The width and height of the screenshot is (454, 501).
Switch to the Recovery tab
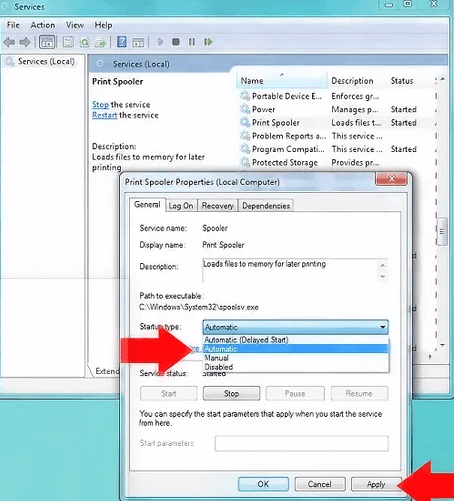(217, 206)
